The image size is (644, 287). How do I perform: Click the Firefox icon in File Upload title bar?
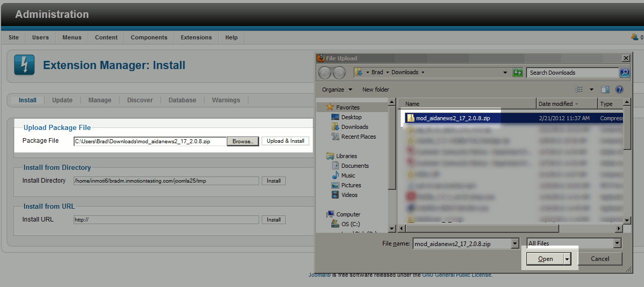[320, 58]
